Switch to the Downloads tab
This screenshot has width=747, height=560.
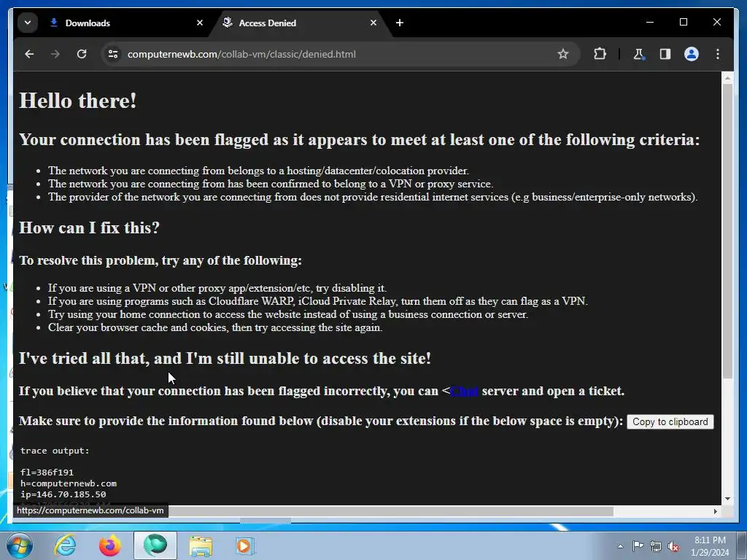tap(127, 23)
